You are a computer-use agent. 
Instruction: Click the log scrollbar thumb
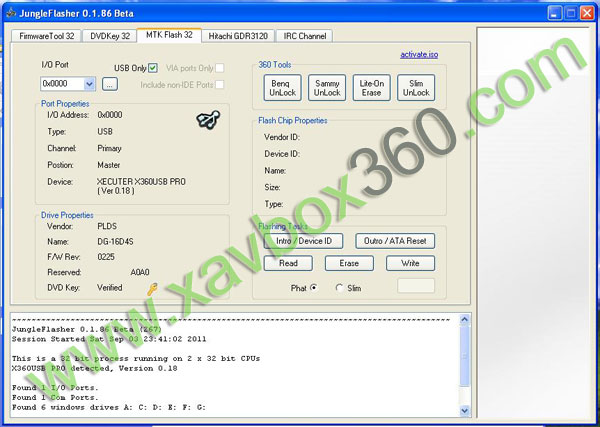[465, 355]
